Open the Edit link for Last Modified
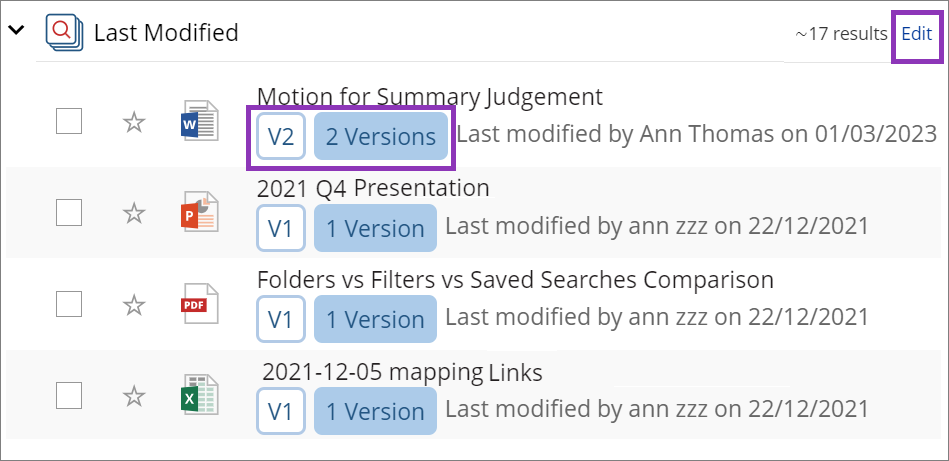The width and height of the screenshot is (949, 461). pos(916,33)
